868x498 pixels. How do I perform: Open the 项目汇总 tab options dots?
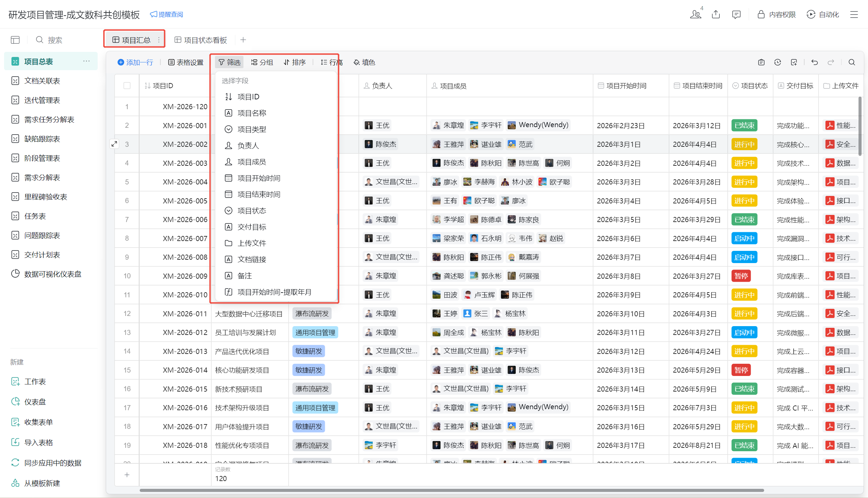point(159,40)
